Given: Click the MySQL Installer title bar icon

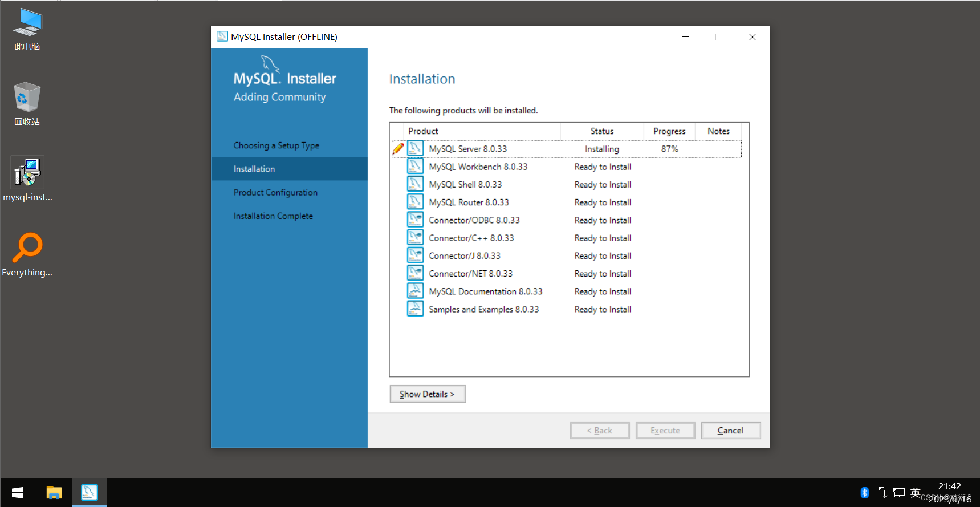Looking at the screenshot, I should (222, 36).
